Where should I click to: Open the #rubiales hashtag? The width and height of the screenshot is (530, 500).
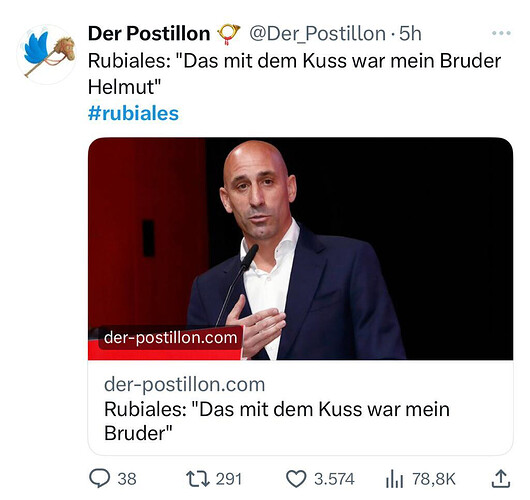(133, 113)
